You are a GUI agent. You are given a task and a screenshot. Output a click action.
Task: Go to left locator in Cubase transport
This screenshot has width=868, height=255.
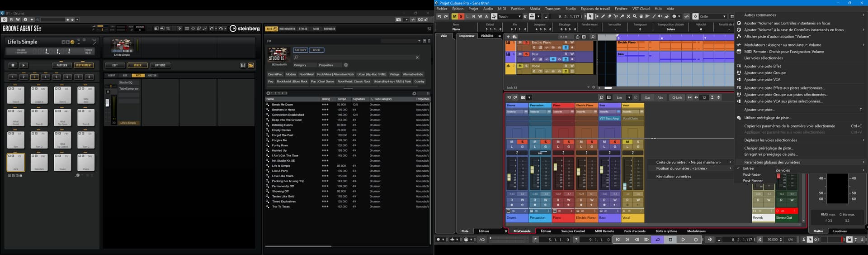click(x=617, y=240)
